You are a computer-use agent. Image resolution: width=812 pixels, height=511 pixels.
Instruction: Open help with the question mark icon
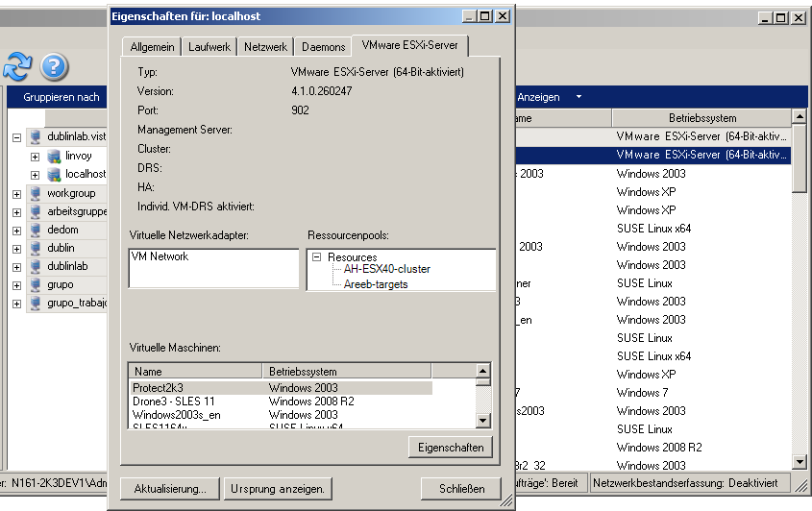[54, 65]
